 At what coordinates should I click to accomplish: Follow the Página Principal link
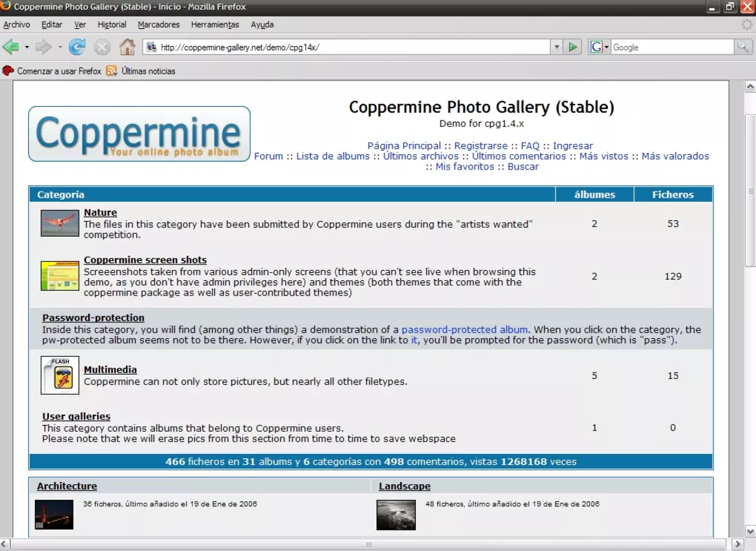(404, 146)
